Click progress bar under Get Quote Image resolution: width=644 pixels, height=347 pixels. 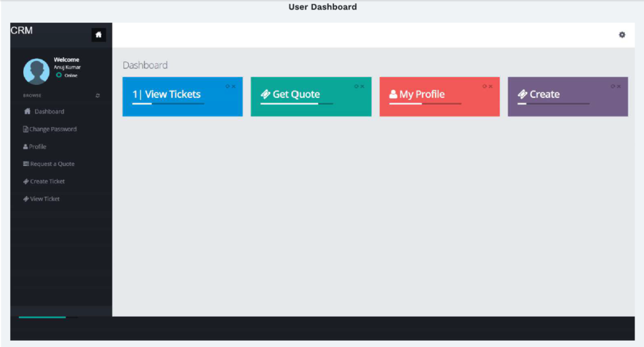[297, 104]
